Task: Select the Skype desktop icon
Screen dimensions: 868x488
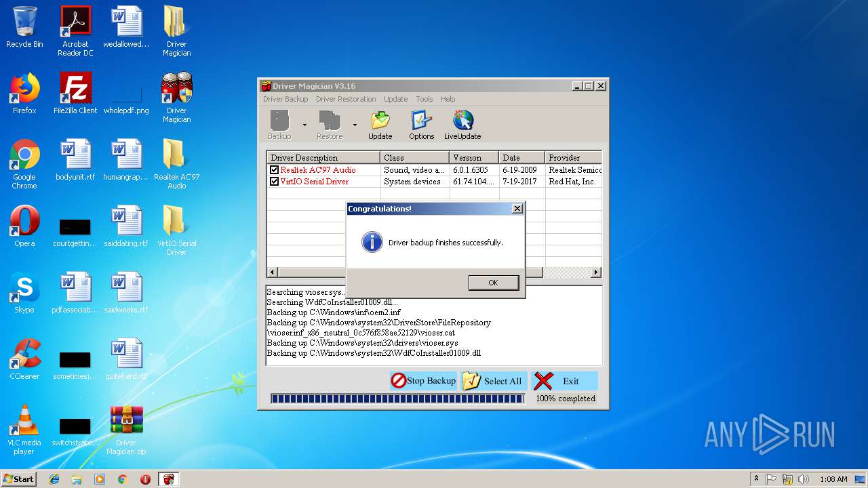Action: point(24,293)
